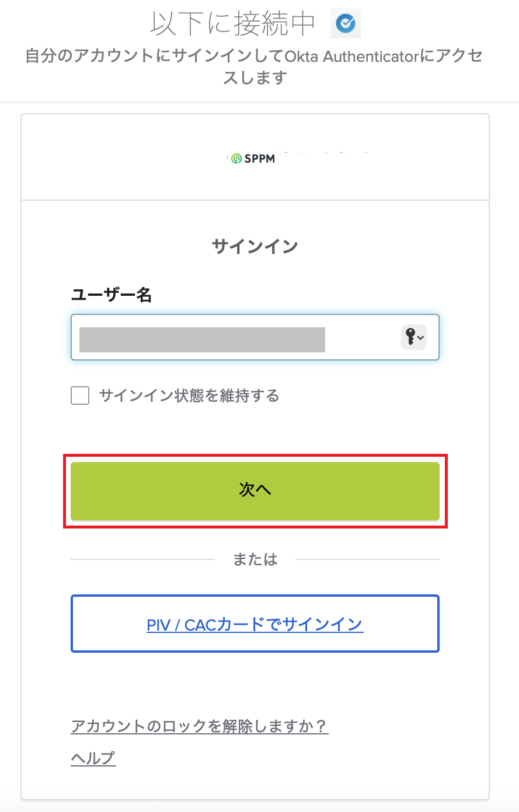
Task: Focus the ユーザー名 input field
Action: point(255,337)
